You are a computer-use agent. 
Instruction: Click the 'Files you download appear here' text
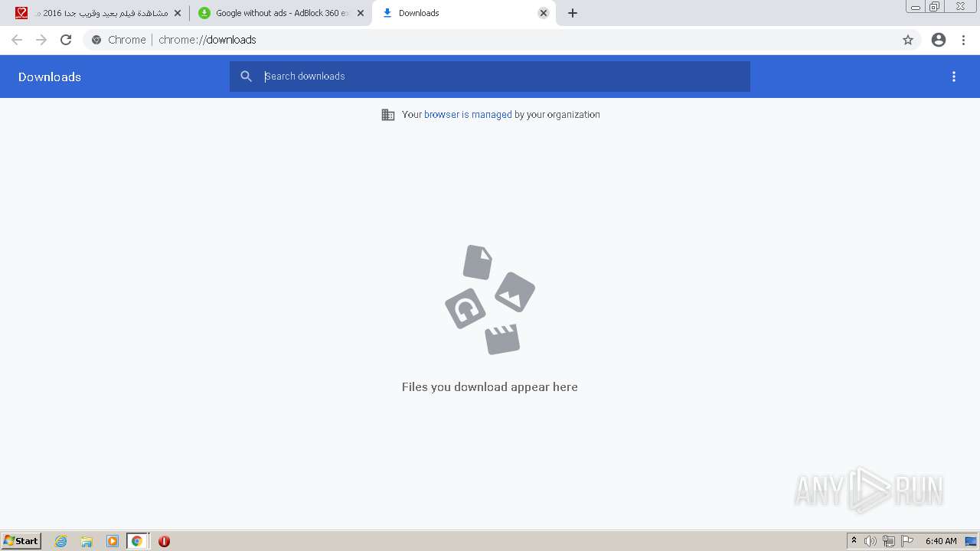point(490,387)
